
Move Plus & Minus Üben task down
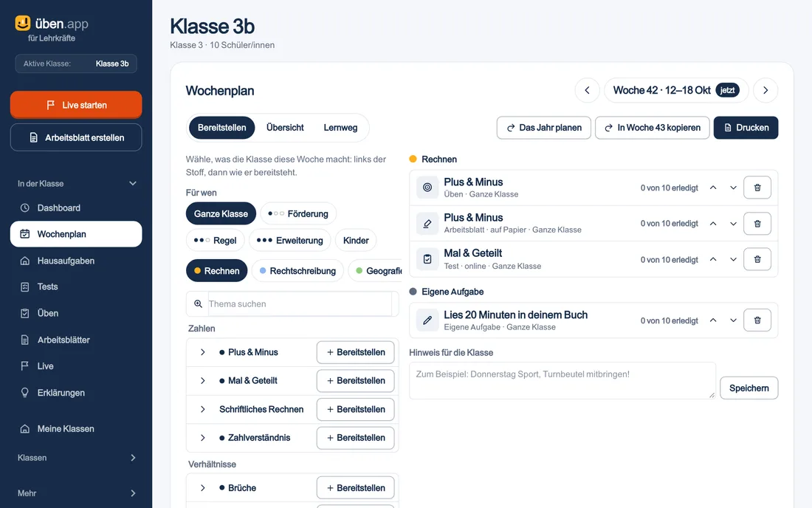point(733,188)
